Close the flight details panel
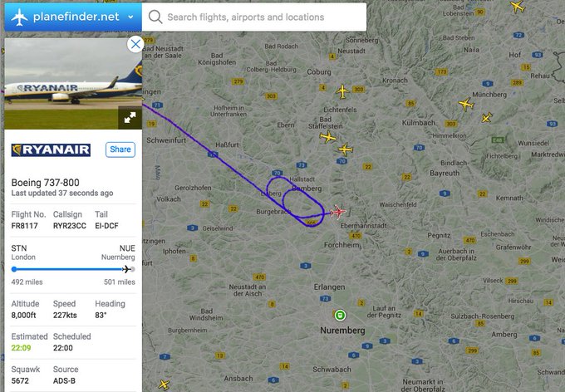Screen dimensions: 565x392 coord(135,44)
